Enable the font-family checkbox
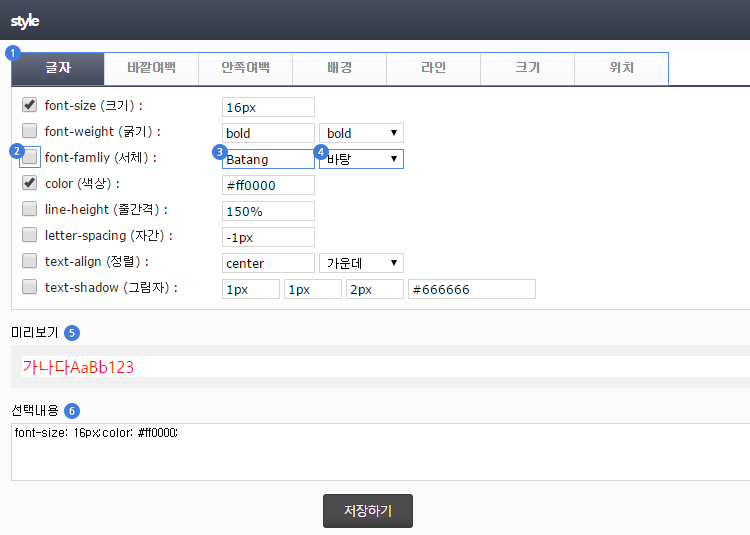The width and height of the screenshot is (750, 535). pyautogui.click(x=30, y=157)
